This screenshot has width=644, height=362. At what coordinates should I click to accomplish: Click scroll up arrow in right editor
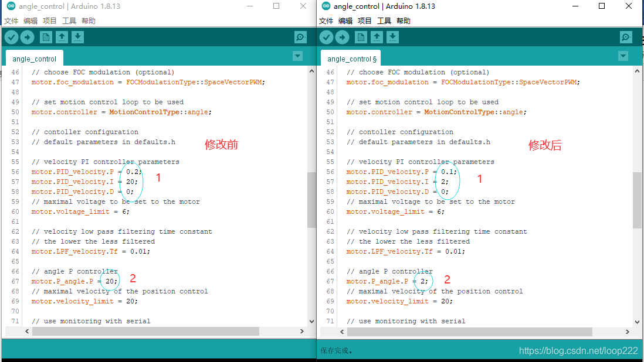[636, 71]
